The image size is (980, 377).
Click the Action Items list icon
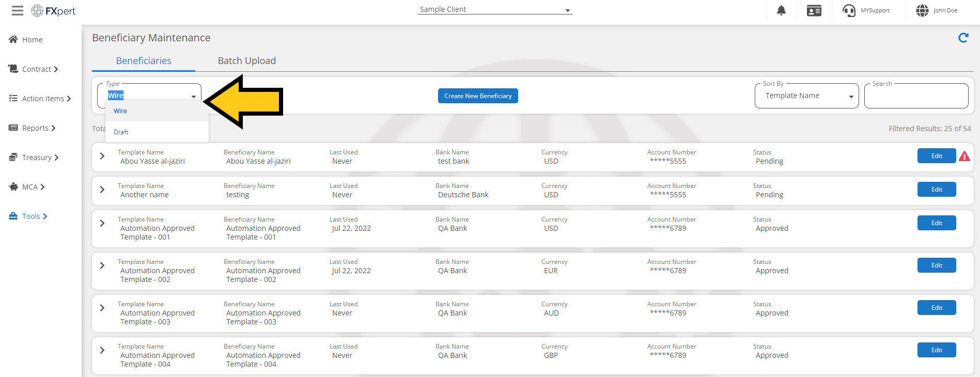coord(13,98)
